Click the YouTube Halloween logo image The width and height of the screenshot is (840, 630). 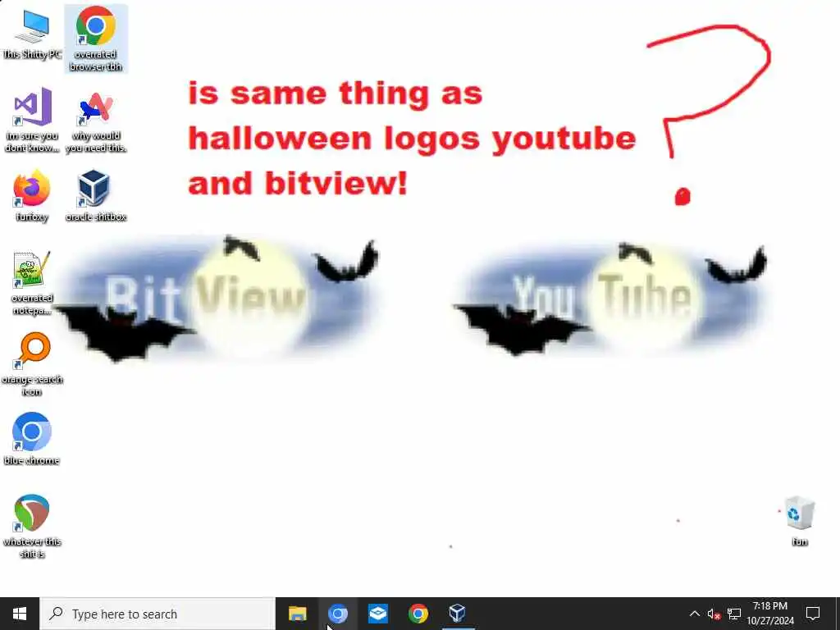pos(611,298)
